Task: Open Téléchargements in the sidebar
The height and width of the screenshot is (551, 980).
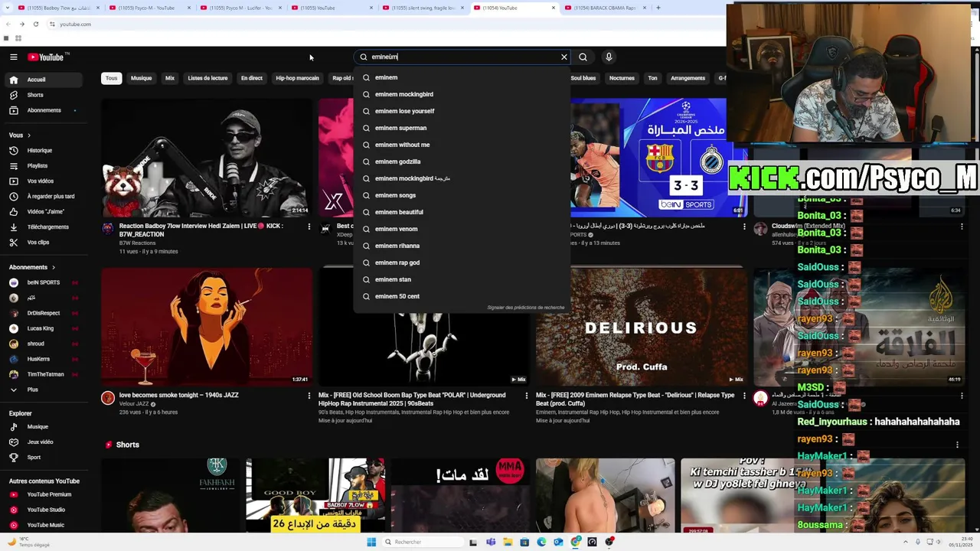Action: (45, 227)
